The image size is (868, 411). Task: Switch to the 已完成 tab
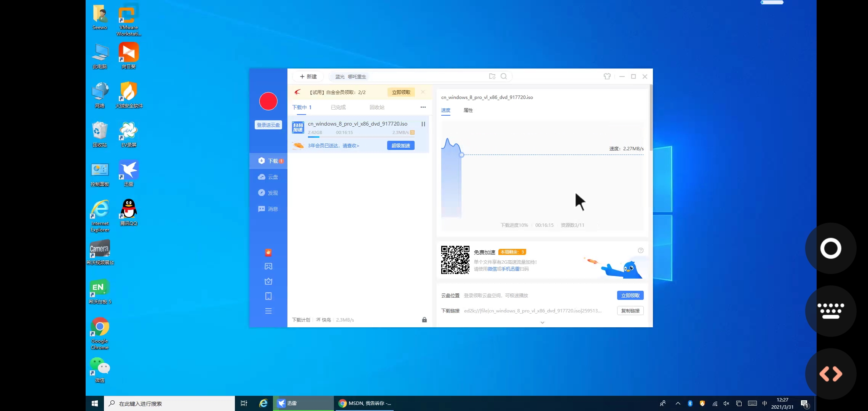(x=338, y=107)
